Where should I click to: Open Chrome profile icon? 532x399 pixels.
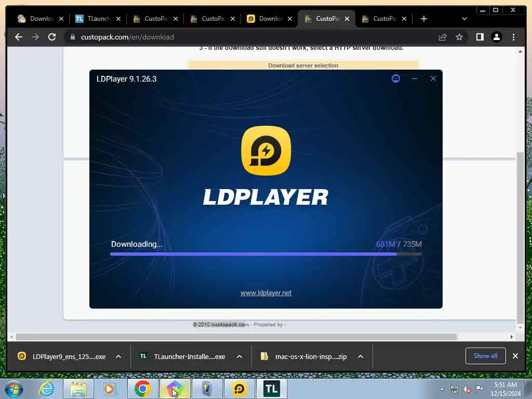pos(497,37)
